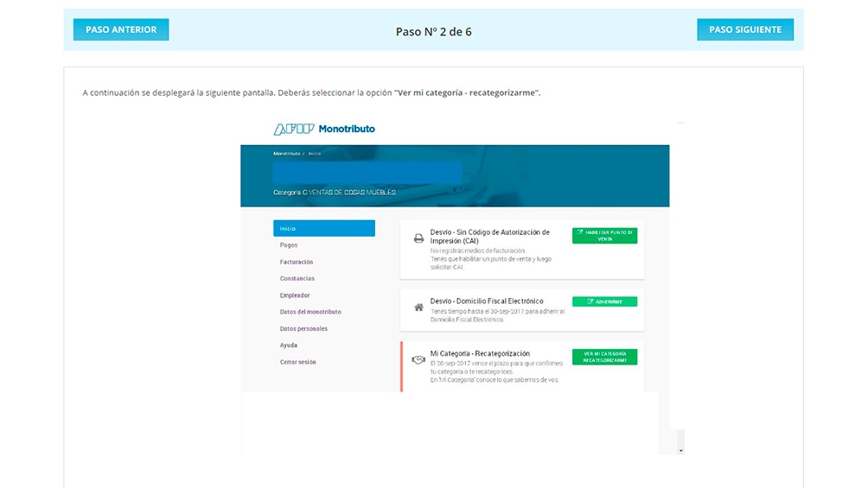Viewport: 868px width, 488px height.
Task: Click the 'Paso Nº 2 de 6' label
Action: 433,32
